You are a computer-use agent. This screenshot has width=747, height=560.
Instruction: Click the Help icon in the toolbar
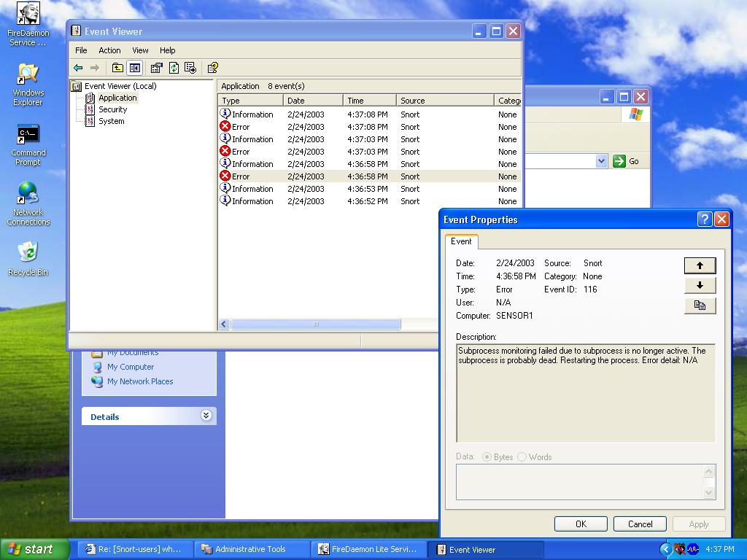[x=212, y=68]
